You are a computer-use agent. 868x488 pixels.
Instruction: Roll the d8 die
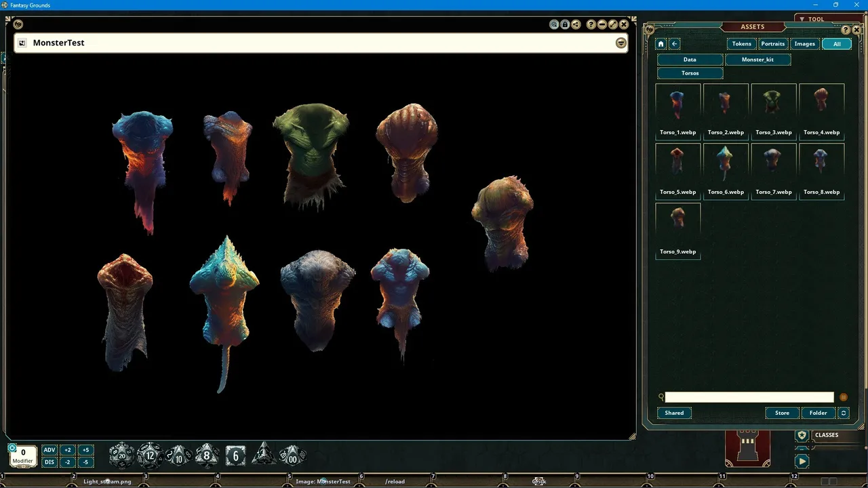click(207, 455)
